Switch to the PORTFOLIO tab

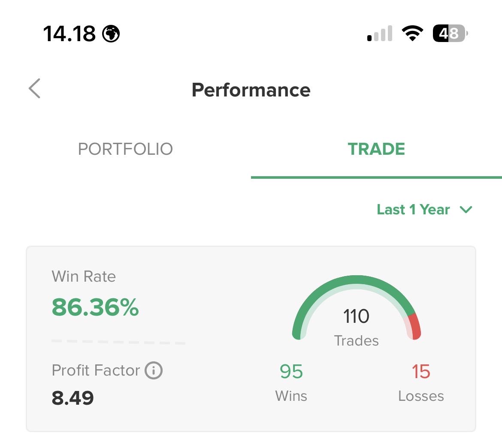[x=125, y=149]
